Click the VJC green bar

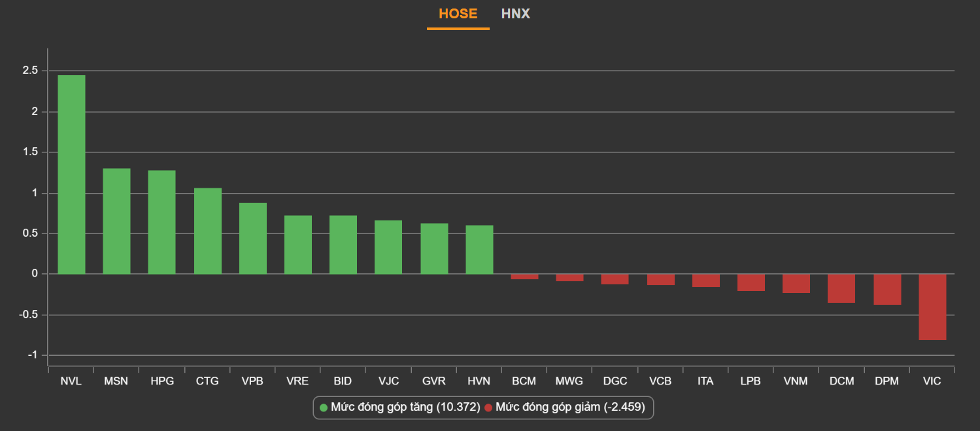(388, 247)
